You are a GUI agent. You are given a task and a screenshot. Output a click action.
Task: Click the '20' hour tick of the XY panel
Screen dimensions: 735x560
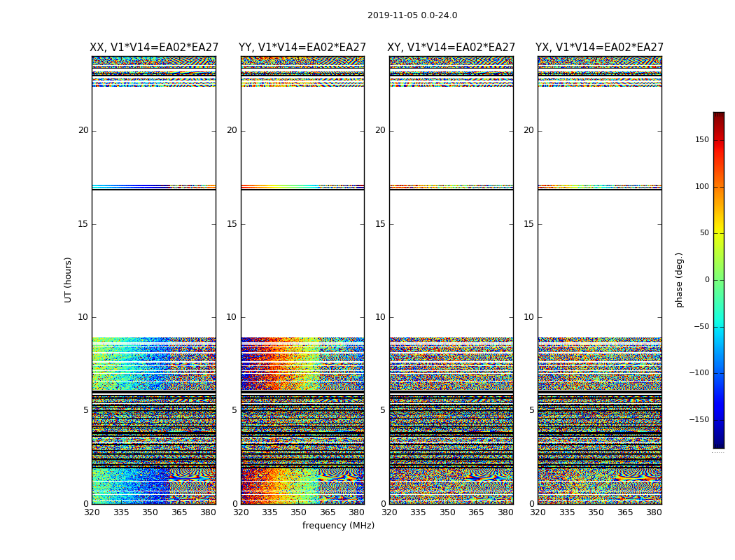pyautogui.click(x=381, y=130)
